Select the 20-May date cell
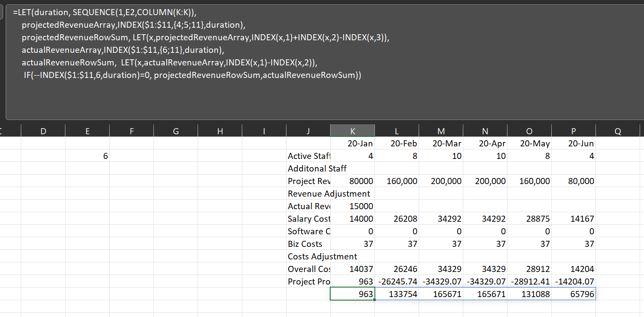 pyautogui.click(x=529, y=143)
